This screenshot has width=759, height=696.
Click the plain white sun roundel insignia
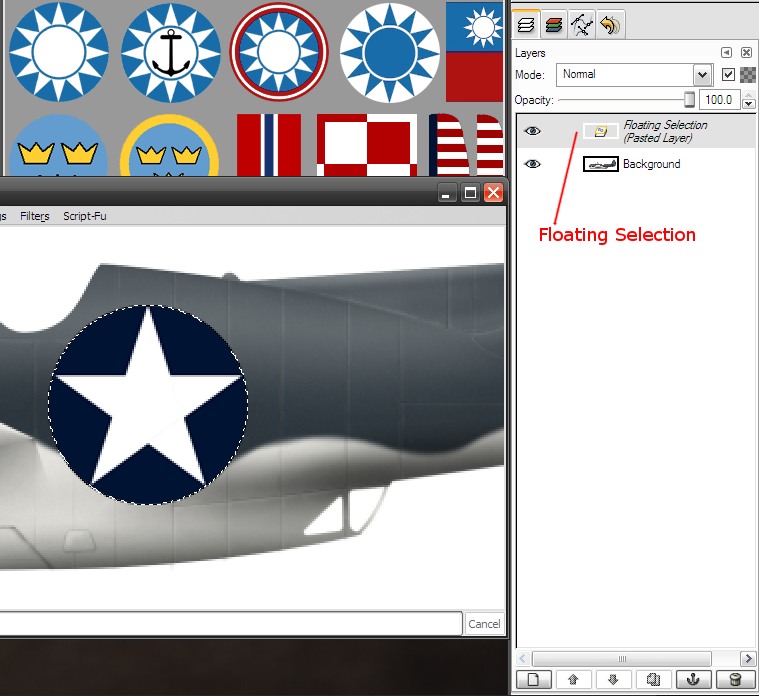(59, 52)
